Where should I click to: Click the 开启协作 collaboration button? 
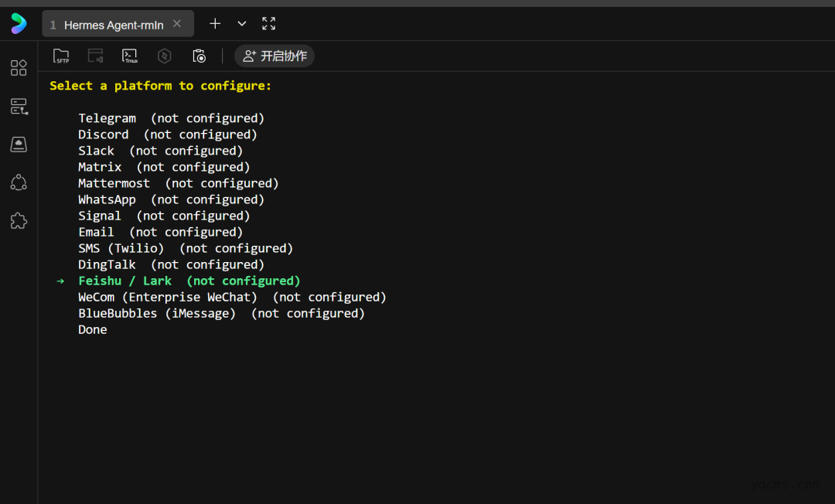[274, 56]
